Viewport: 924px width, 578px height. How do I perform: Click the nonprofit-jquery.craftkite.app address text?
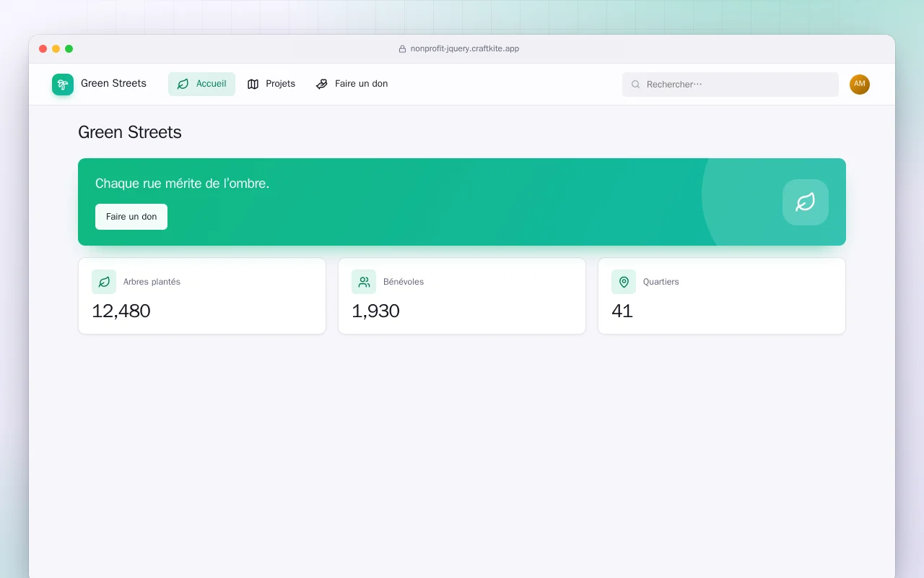(465, 49)
